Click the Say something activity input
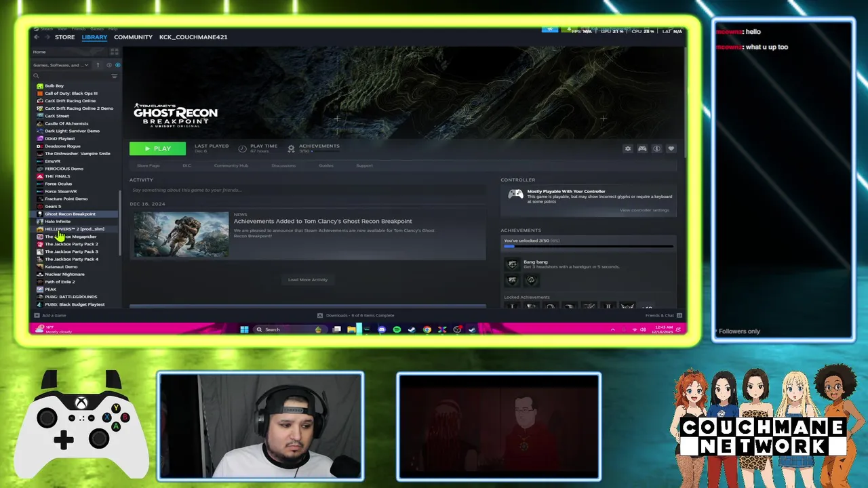Viewport: 868px width, 488px height. [308, 190]
